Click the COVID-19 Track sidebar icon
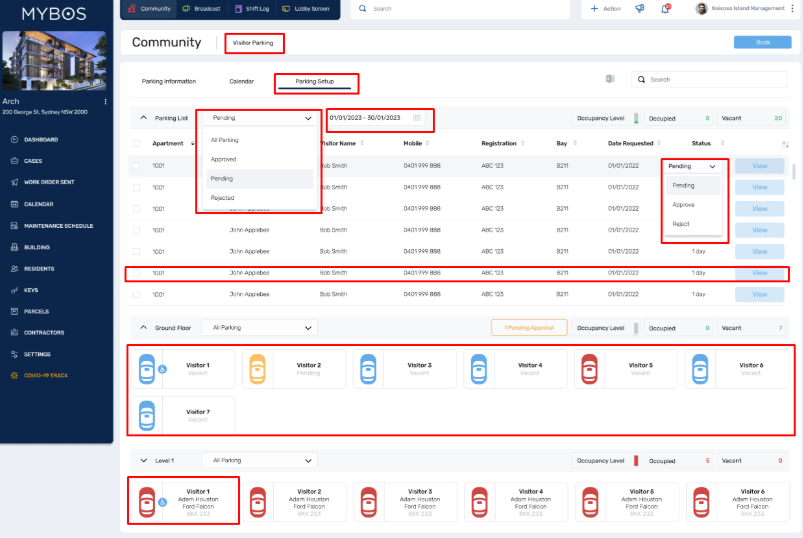This screenshot has height=538, width=803. click(14, 375)
